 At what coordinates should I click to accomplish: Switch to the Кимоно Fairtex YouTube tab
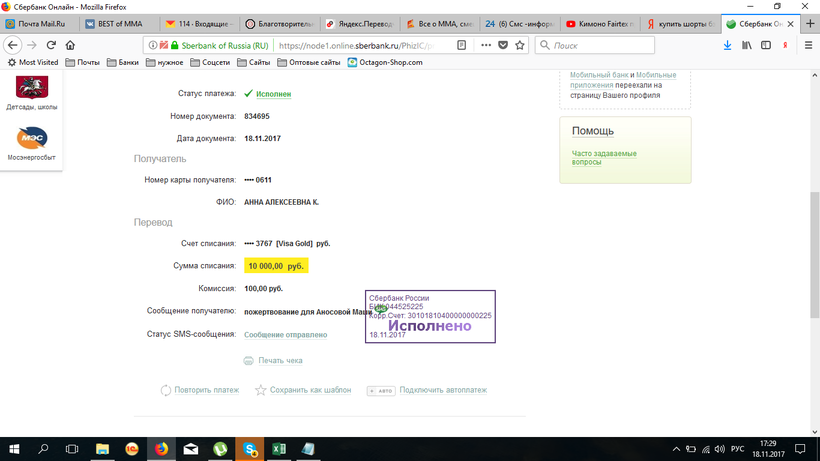[600, 24]
